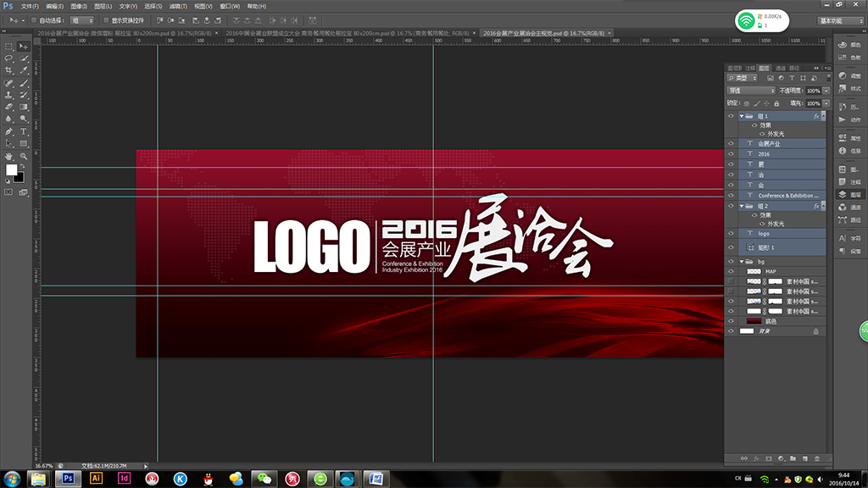868x488 pixels.
Task: Open the 滤镜(T) menu
Action: (178, 6)
